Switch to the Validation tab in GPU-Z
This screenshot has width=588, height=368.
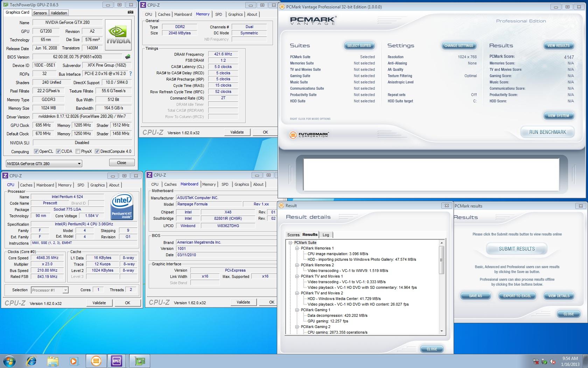(59, 13)
